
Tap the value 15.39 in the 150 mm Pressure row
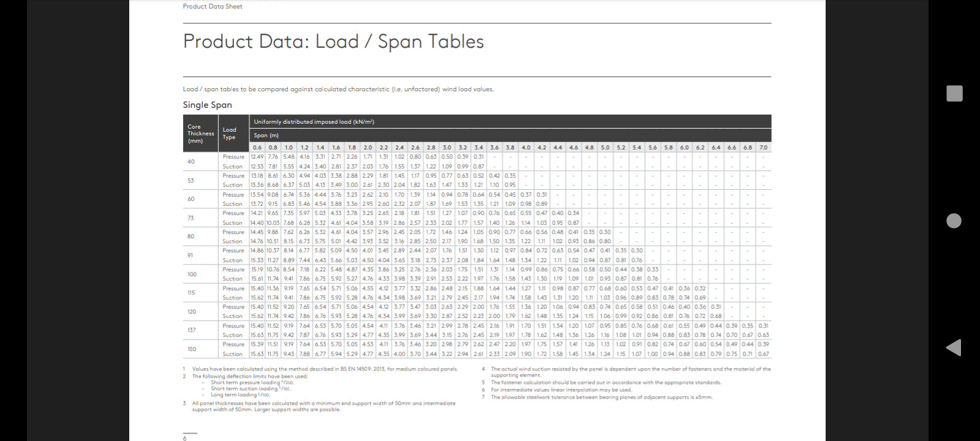[257, 344]
